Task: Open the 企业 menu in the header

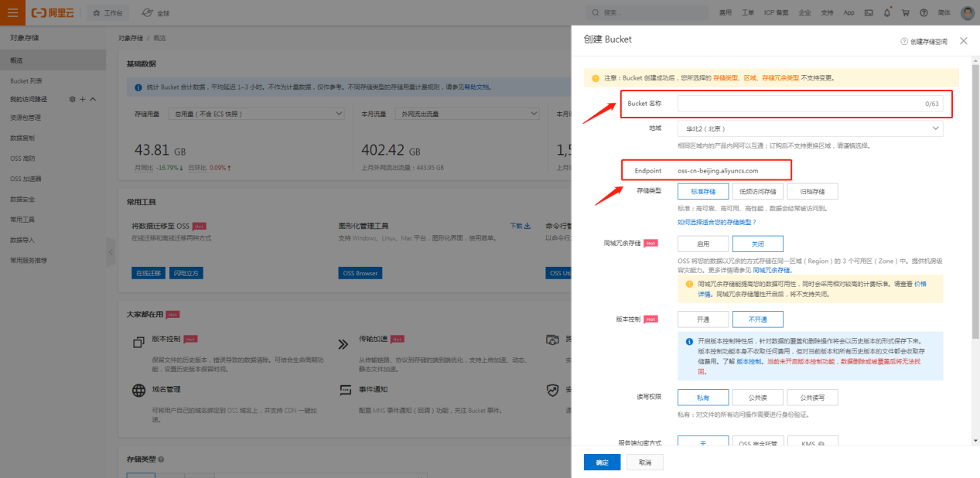Action: click(805, 13)
